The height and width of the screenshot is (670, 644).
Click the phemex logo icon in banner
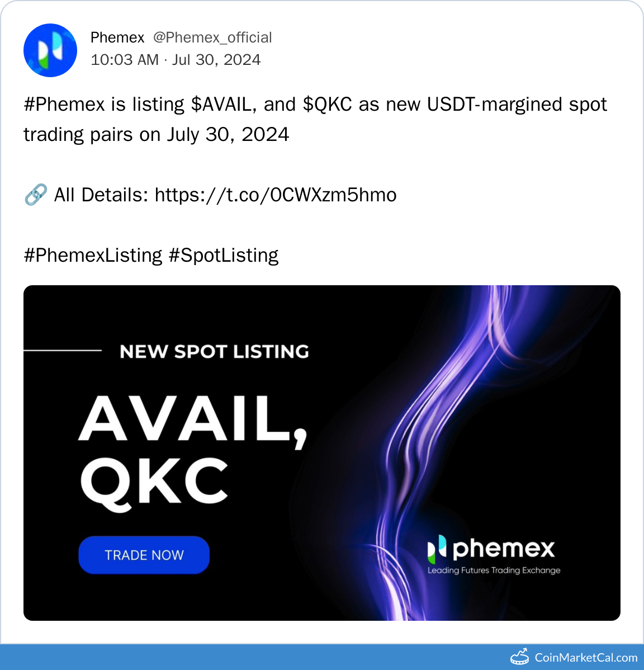(437, 549)
